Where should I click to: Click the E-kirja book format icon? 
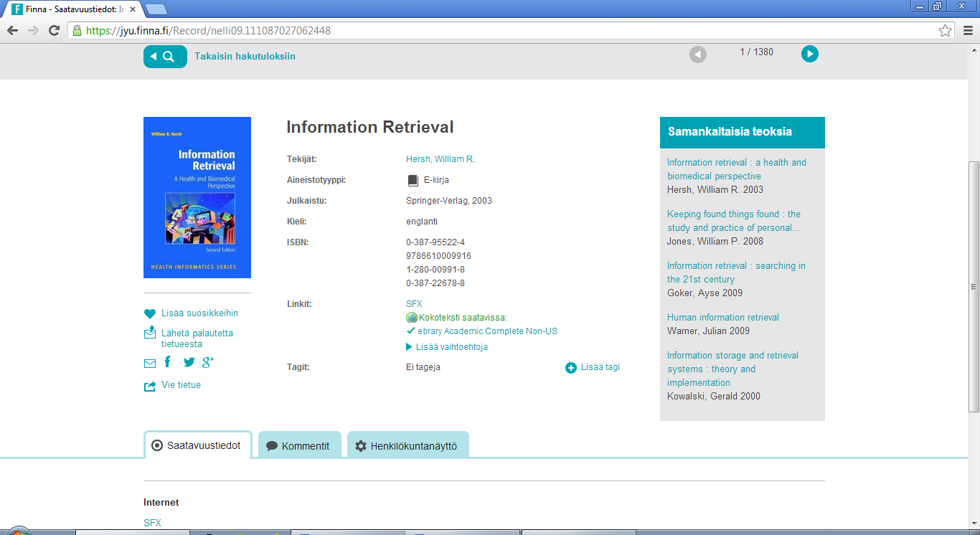coord(413,181)
